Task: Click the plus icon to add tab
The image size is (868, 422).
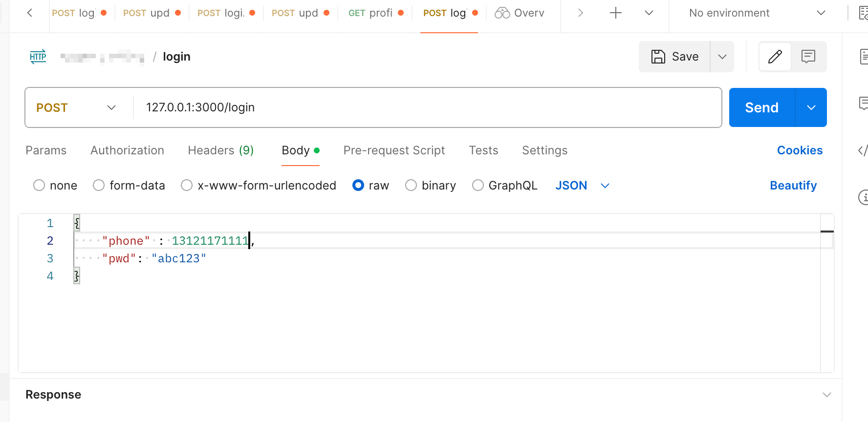Action: pos(616,13)
